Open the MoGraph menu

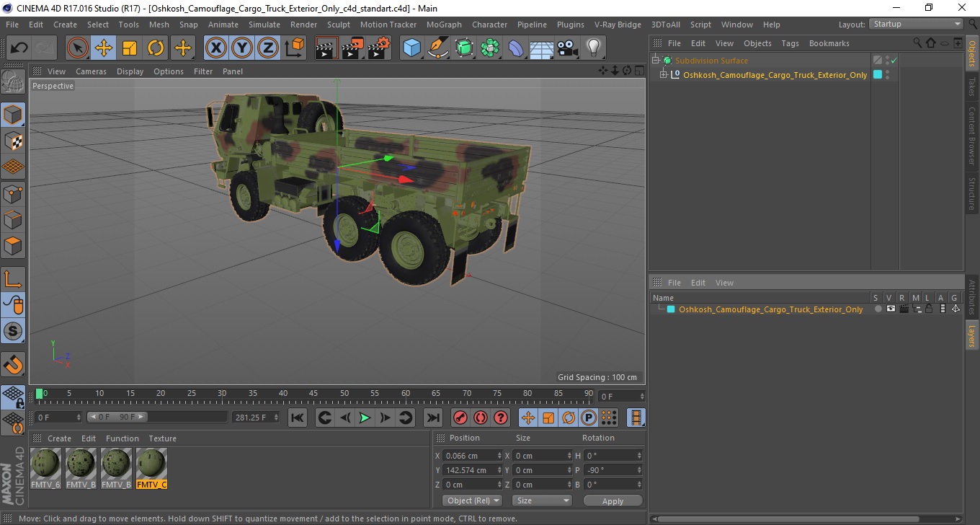(x=444, y=25)
